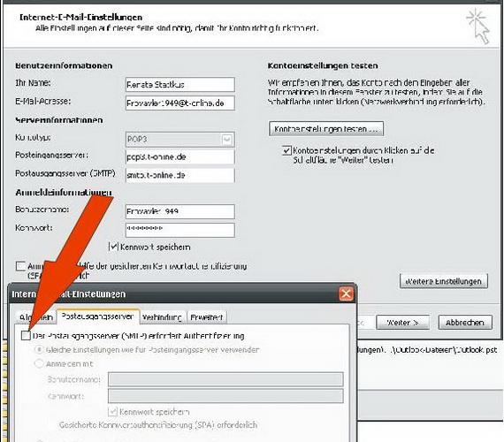Enable SMTP server requires authentication checkbox
This screenshot has height=442, width=504.
tap(26, 336)
